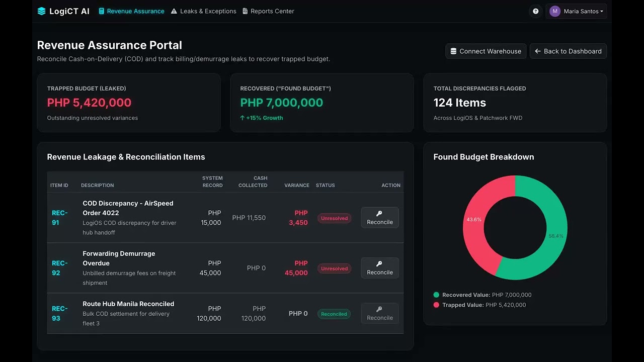Screen dimensions: 644x362
Task: Click the PHP 3,450 variance for REC-91
Action: (x=298, y=218)
